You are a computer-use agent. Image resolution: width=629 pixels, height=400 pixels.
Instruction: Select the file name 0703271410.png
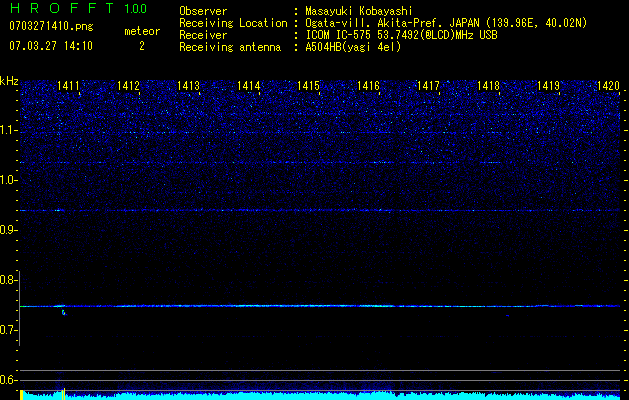[x=51, y=27]
